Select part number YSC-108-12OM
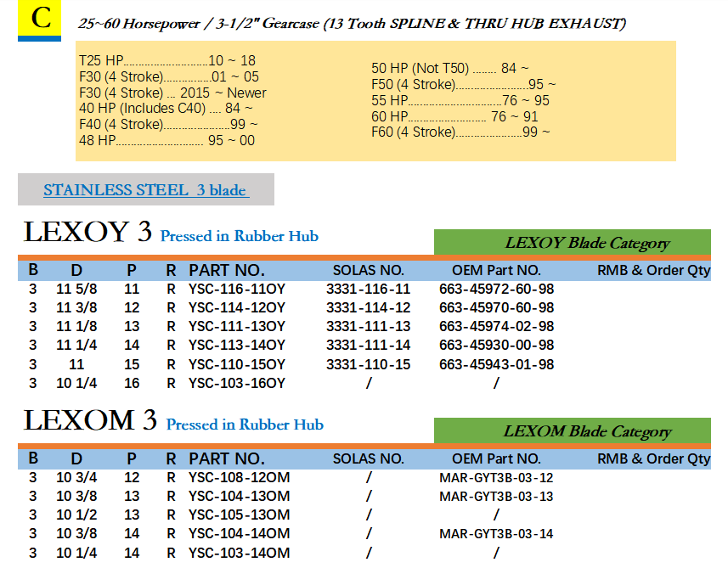The height and width of the screenshot is (568, 728). tap(239, 477)
